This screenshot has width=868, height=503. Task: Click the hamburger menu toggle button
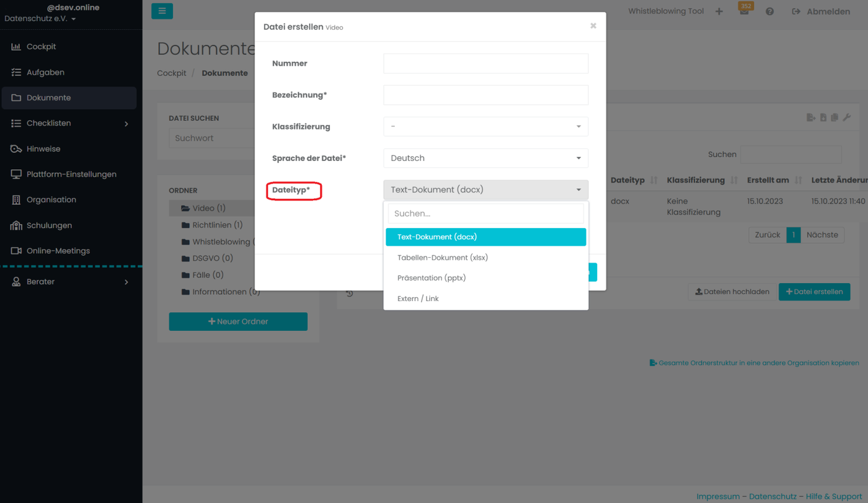(162, 11)
